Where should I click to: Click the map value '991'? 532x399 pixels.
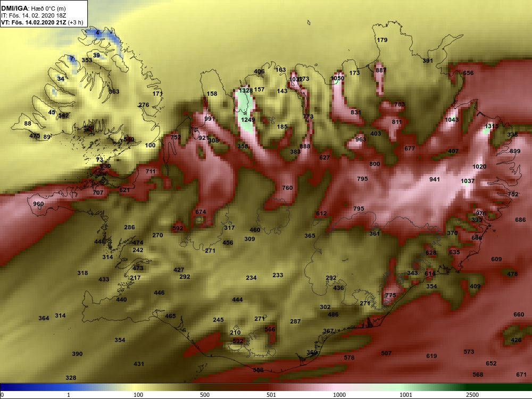click(210, 119)
